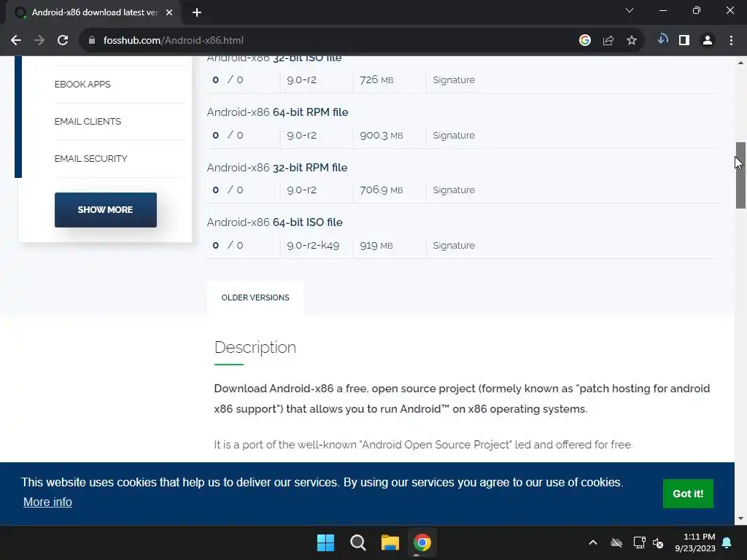This screenshot has width=747, height=560.
Task: Select the 919 MB size value
Action: [376, 245]
